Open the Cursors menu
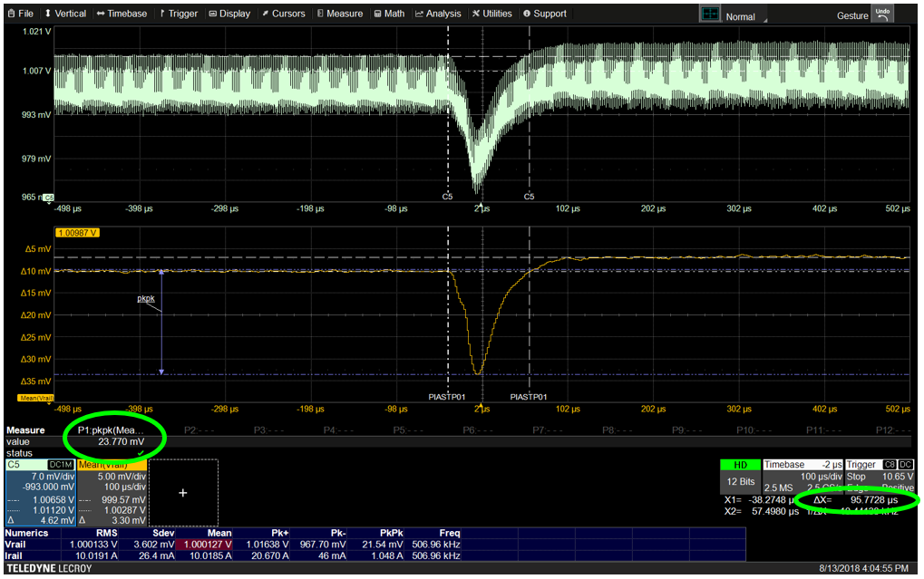The image size is (924, 579). 283,14
